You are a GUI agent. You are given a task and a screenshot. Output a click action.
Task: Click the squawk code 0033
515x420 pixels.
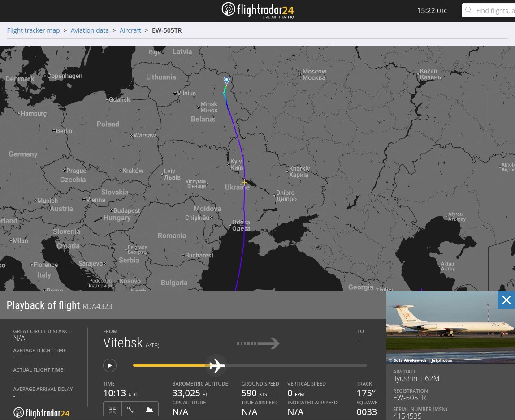coord(367,412)
